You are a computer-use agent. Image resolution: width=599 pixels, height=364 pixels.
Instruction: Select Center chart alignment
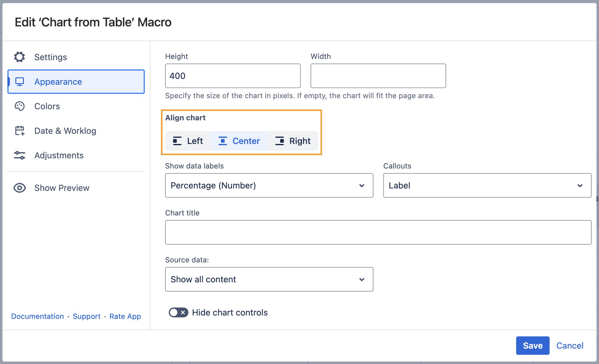click(239, 141)
